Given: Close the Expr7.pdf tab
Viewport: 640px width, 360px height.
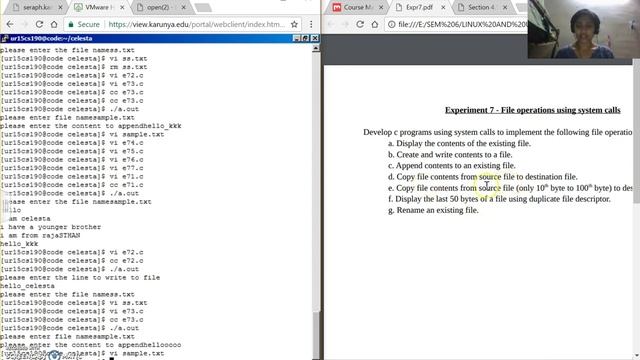Looking at the screenshot, I should (x=443, y=7).
